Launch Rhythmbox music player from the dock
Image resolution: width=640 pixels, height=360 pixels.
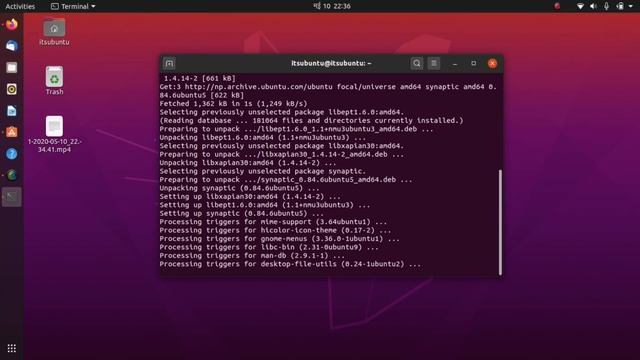(11, 89)
